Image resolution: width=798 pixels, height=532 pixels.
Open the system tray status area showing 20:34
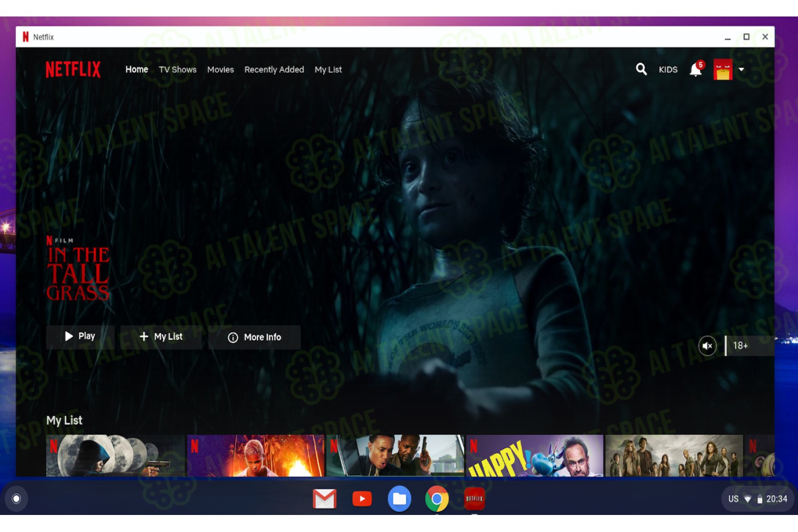click(x=758, y=499)
